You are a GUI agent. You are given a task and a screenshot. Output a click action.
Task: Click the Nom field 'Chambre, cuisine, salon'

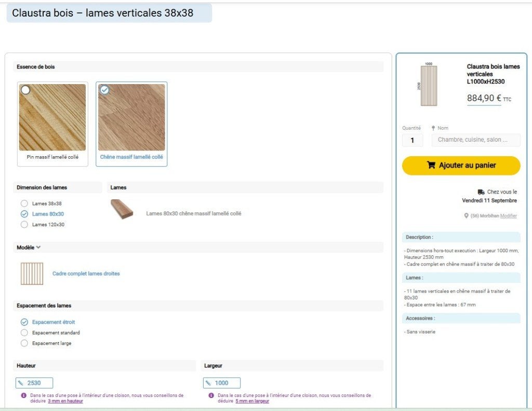coord(476,140)
